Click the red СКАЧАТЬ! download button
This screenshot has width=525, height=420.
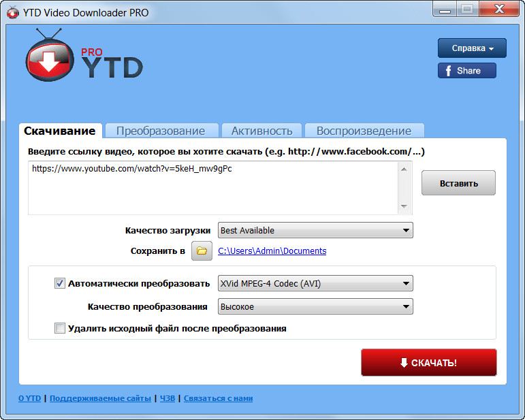tap(428, 362)
